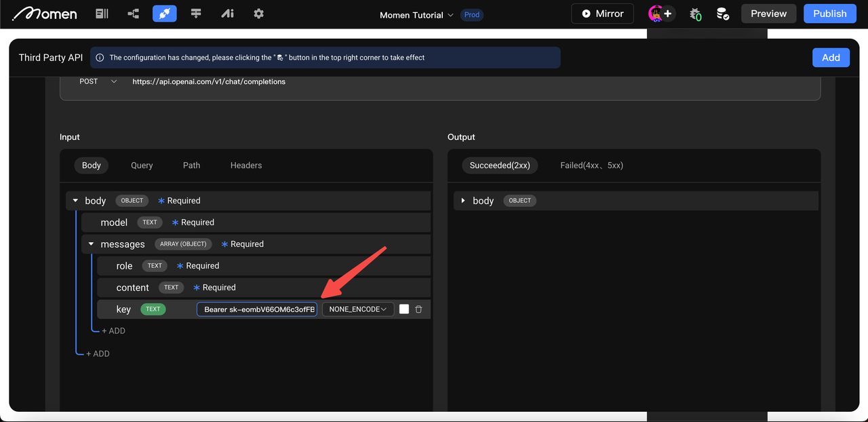Click + ADD under messages fields
The image size is (868, 422).
pyautogui.click(x=113, y=331)
